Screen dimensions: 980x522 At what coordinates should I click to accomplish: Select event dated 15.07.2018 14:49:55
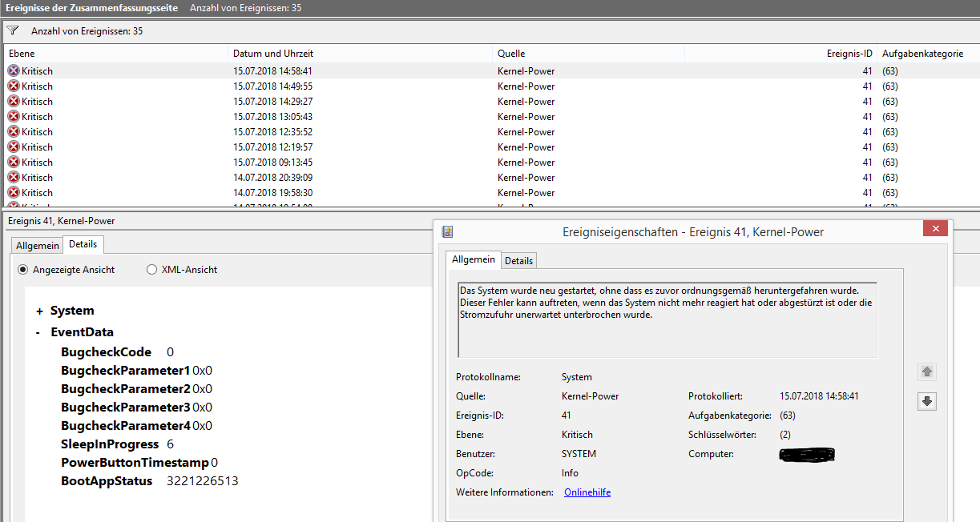coord(490,86)
